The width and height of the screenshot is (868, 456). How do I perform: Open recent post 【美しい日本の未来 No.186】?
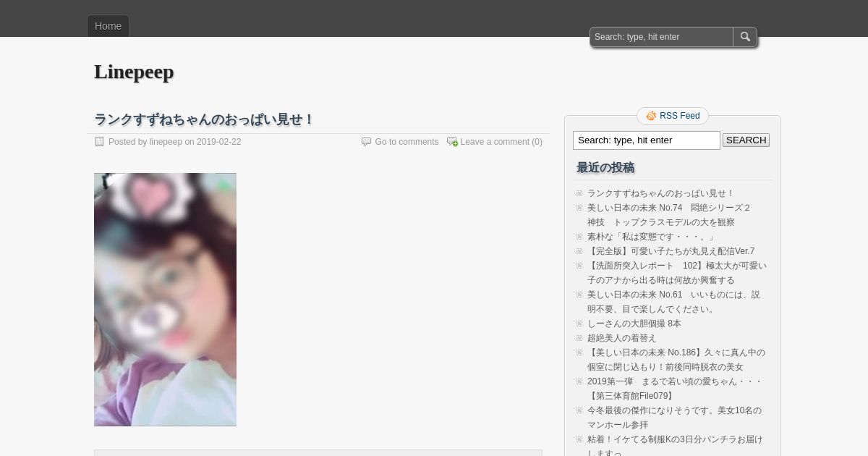pyautogui.click(x=676, y=360)
